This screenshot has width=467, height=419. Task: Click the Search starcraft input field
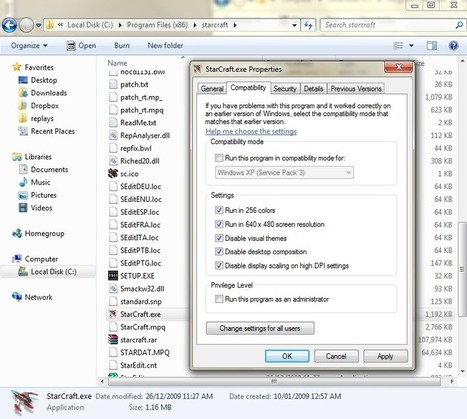click(387, 25)
